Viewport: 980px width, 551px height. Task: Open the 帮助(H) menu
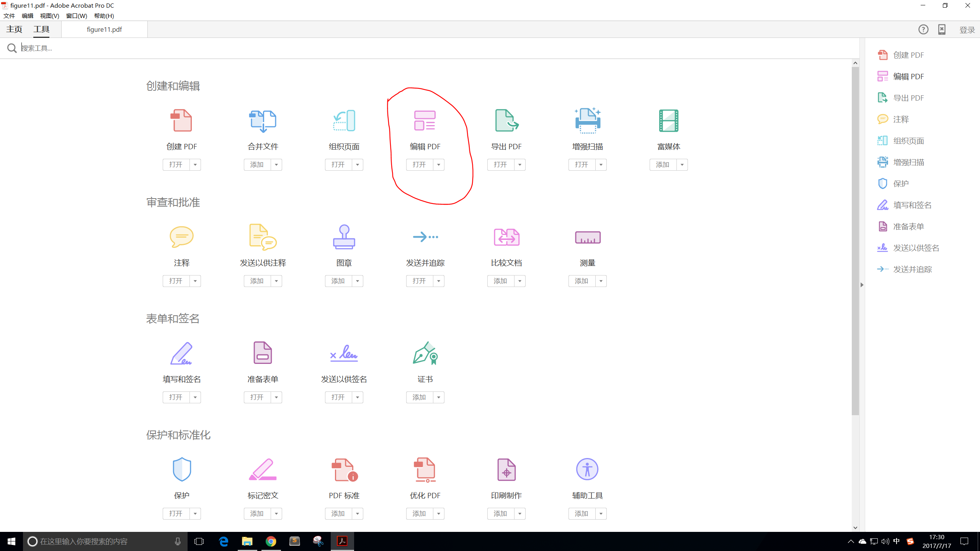(104, 16)
